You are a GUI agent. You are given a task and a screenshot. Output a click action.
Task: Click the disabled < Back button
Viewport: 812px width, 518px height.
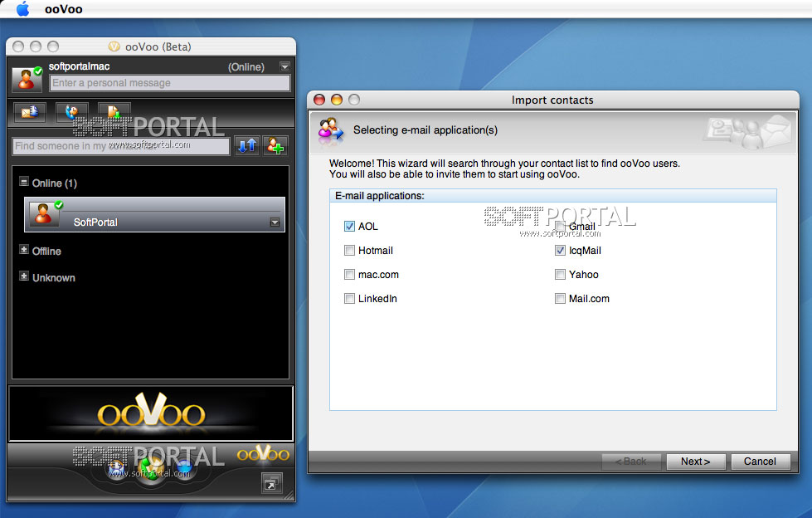tap(630, 462)
